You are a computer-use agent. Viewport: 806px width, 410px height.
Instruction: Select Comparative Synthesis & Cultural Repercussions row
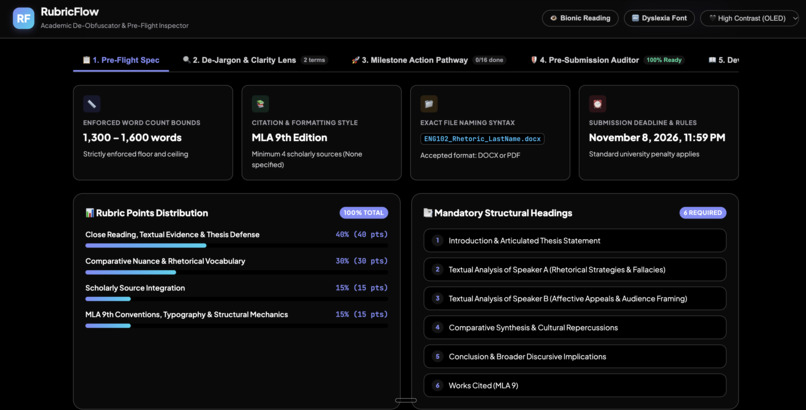(x=575, y=327)
